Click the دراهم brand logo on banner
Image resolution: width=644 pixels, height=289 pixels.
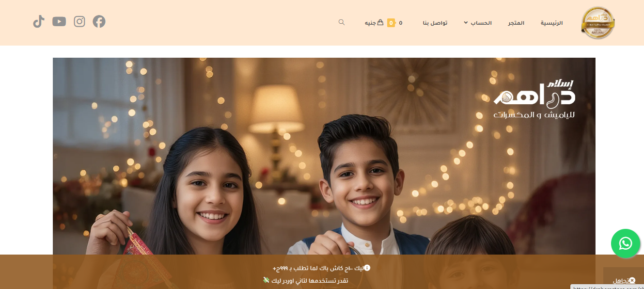(534, 99)
